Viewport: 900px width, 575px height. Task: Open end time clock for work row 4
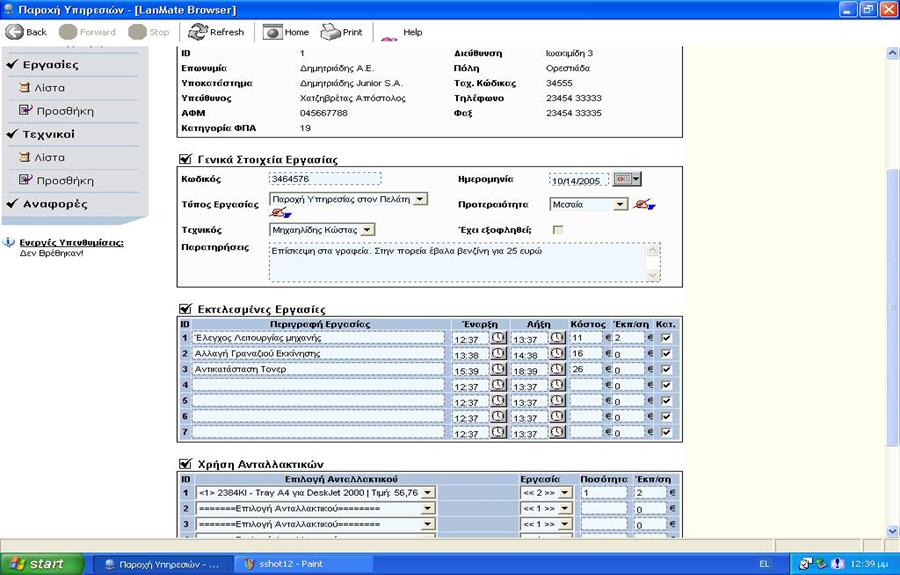(557, 384)
